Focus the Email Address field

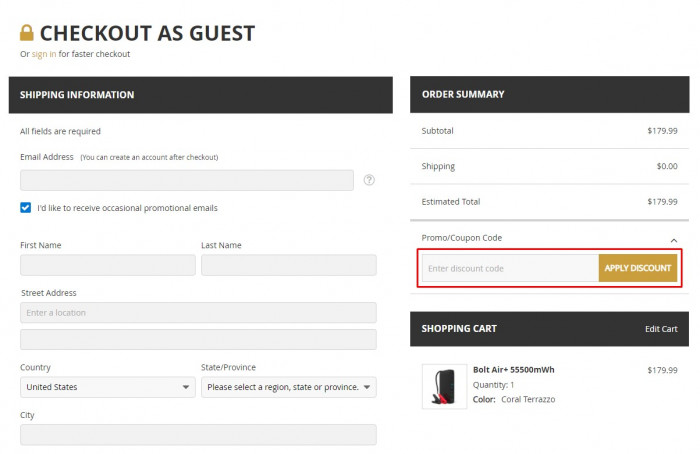coord(187,180)
